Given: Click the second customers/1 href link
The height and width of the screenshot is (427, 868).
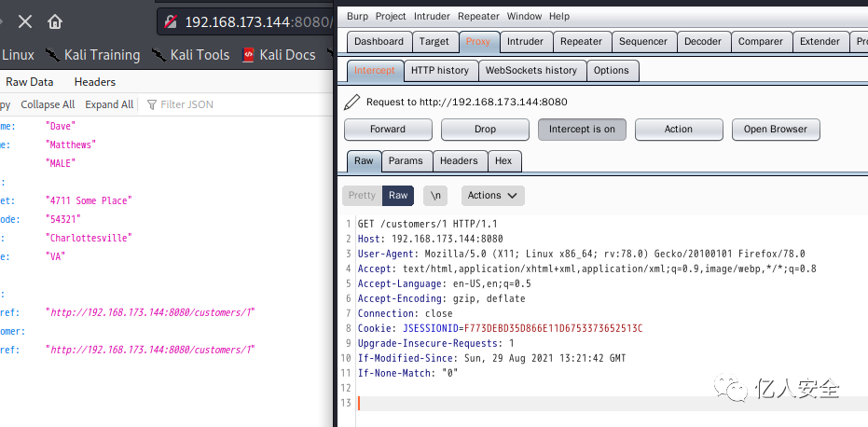Looking at the screenshot, I should [152, 350].
